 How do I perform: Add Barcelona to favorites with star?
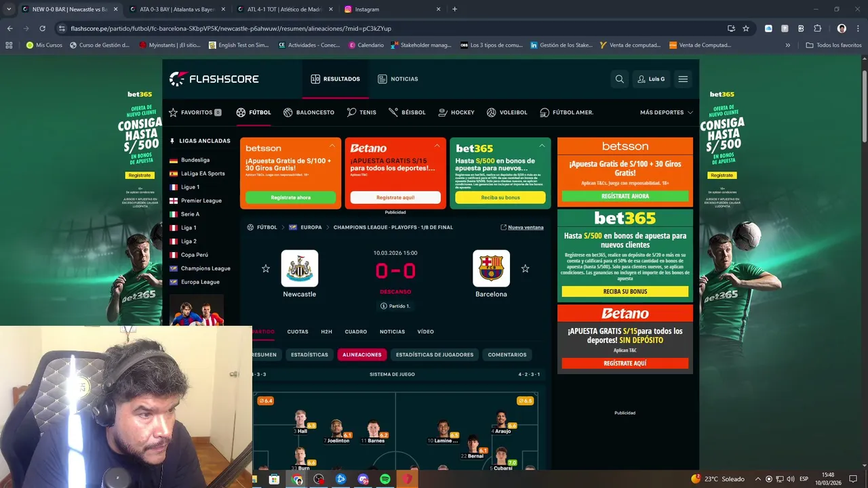(x=525, y=268)
